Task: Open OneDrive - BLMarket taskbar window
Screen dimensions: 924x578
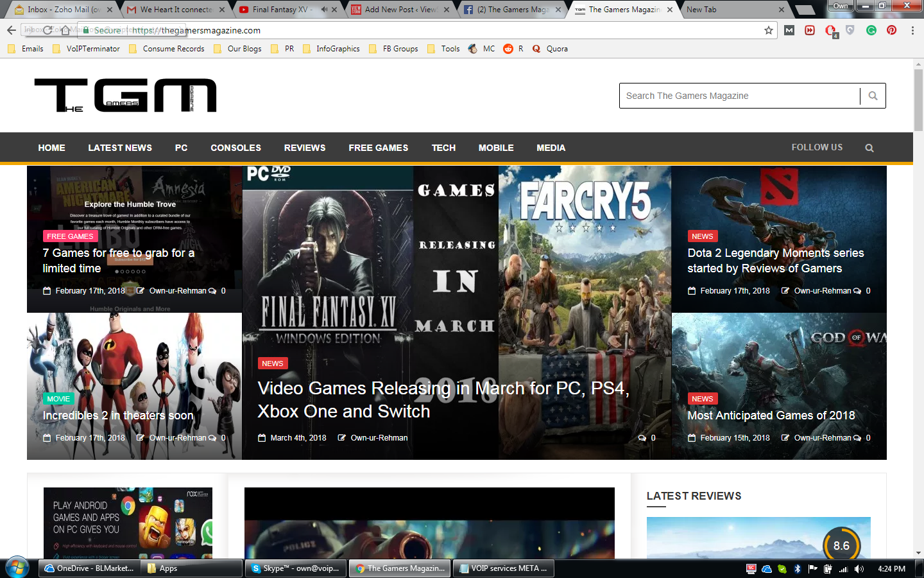Action: tap(90, 568)
